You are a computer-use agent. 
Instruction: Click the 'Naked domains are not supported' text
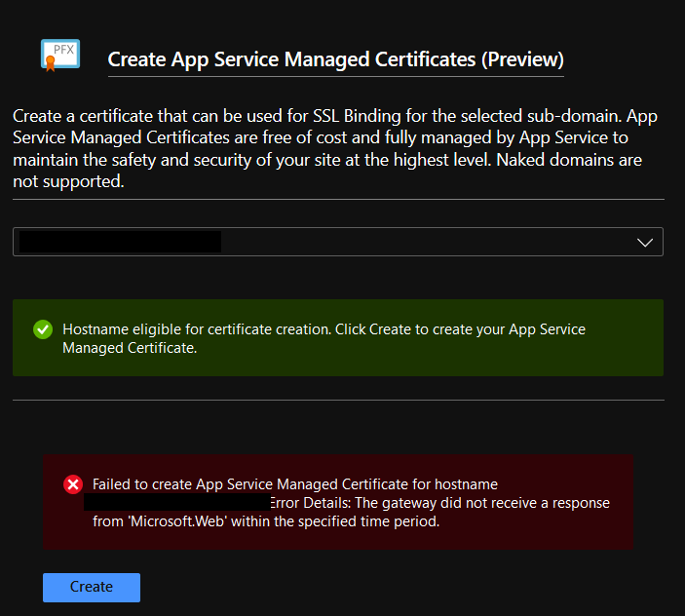569,160
